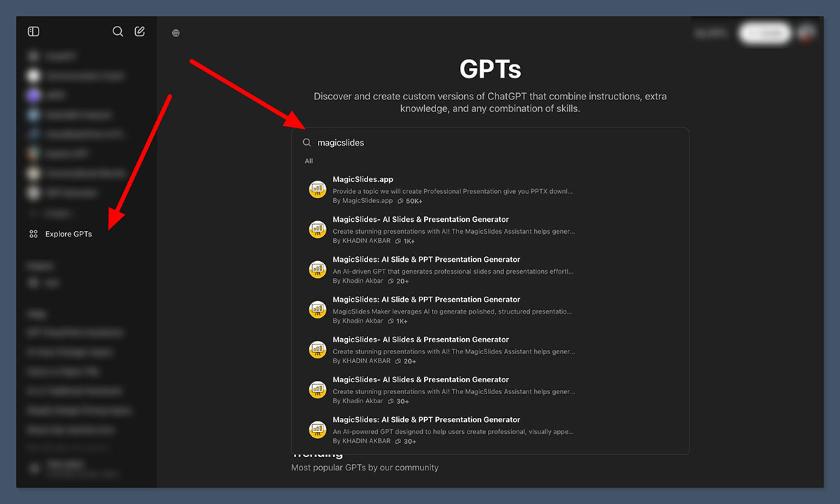Click the account avatar in the top-right corner
The width and height of the screenshot is (840, 504).
[806, 33]
